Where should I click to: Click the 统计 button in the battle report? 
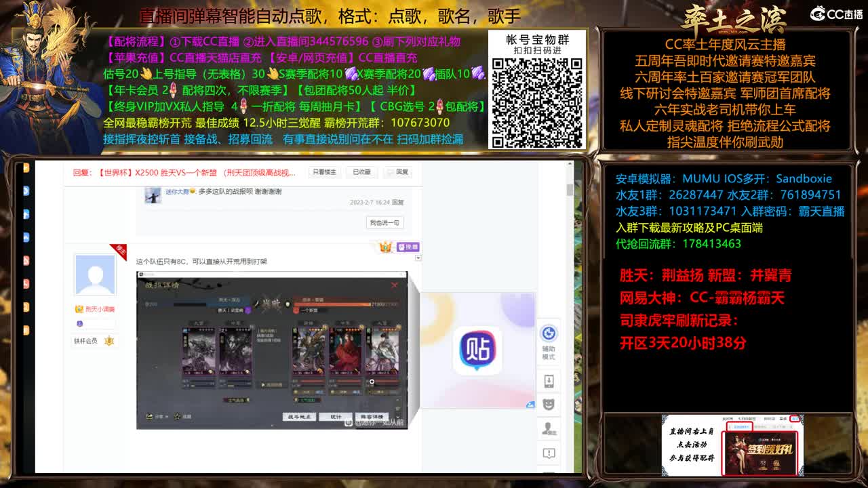[336, 417]
